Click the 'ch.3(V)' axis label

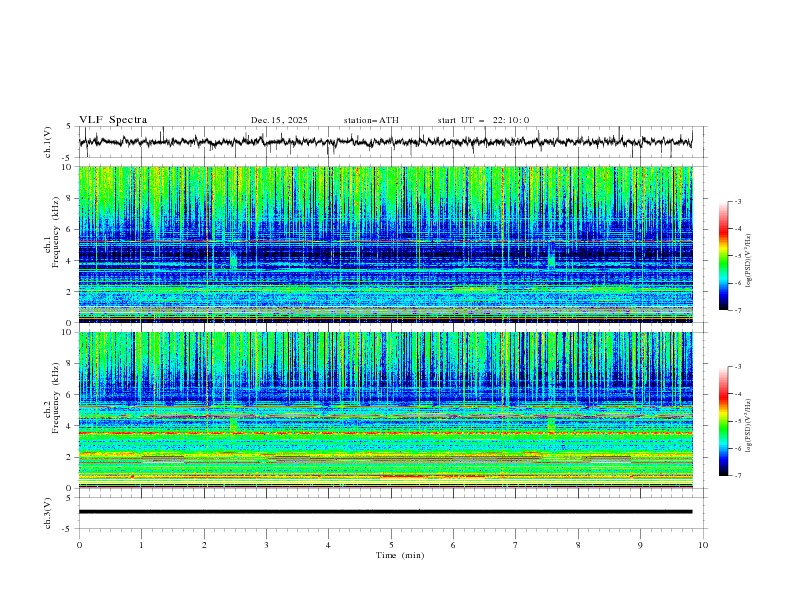click(x=48, y=513)
